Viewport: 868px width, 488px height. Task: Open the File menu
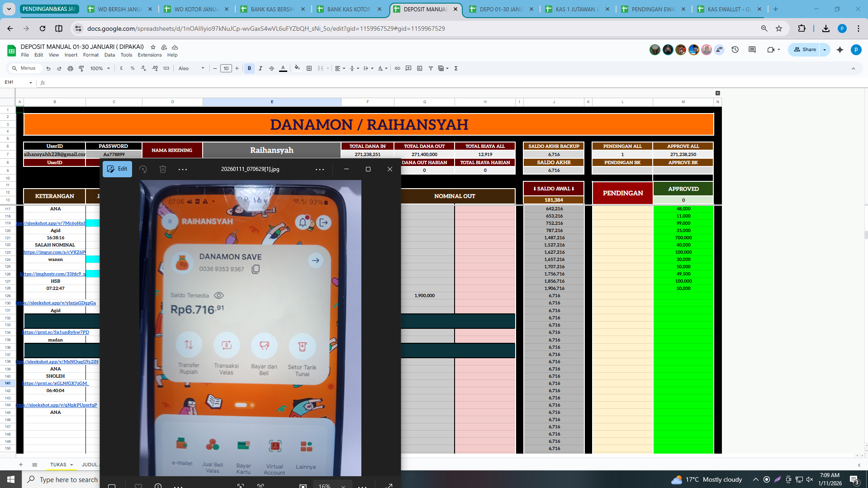click(x=25, y=55)
